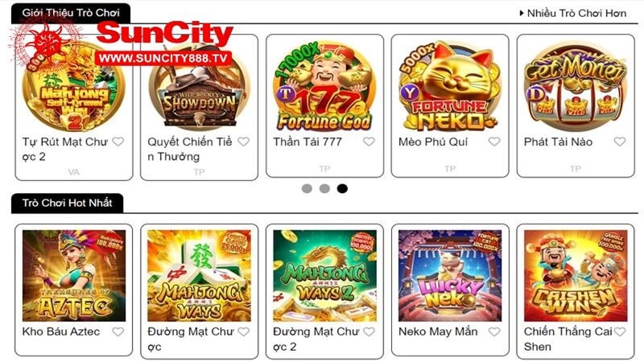Favorite Thần Tài 777 with heart icon
The height and width of the screenshot is (362, 644).
click(369, 142)
